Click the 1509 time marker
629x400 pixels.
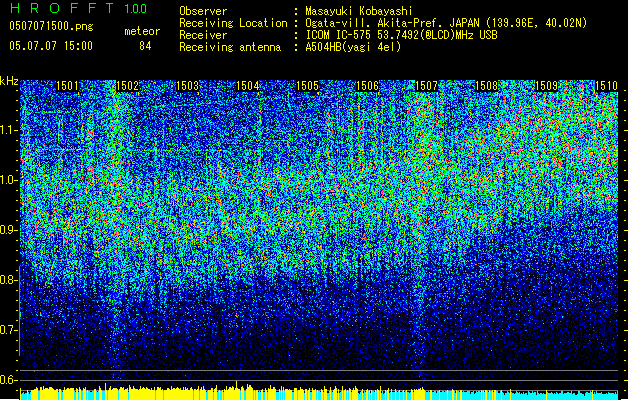click(547, 86)
